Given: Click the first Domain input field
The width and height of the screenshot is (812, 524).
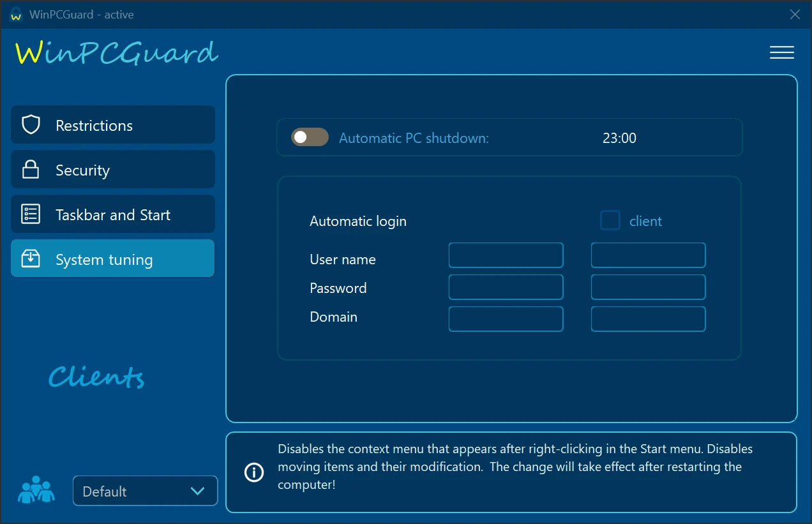Looking at the screenshot, I should (x=506, y=319).
